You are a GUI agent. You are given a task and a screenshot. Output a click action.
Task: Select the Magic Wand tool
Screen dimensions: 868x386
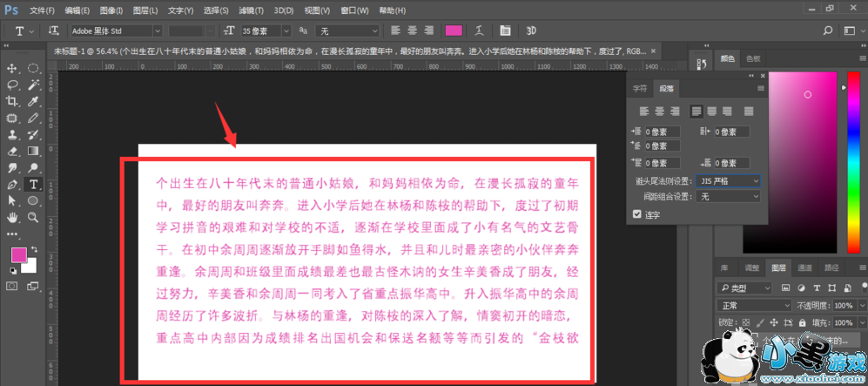[x=32, y=85]
